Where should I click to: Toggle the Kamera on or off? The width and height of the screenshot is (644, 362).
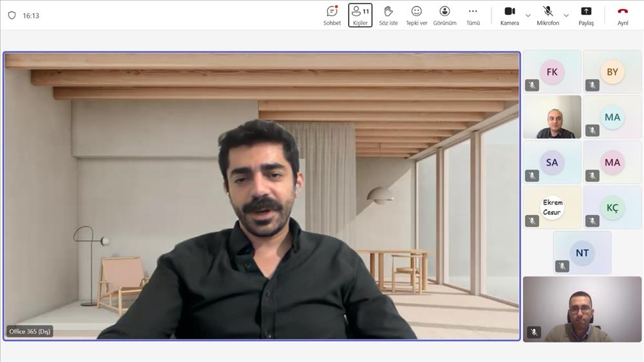point(509,15)
